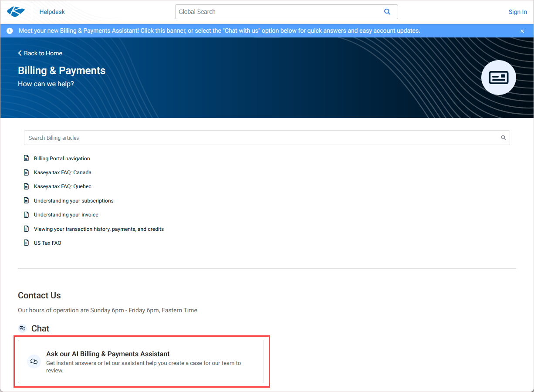Image resolution: width=534 pixels, height=392 pixels.
Task: Open the Kaseya tax FAQ: Quebec article
Action: pos(63,186)
